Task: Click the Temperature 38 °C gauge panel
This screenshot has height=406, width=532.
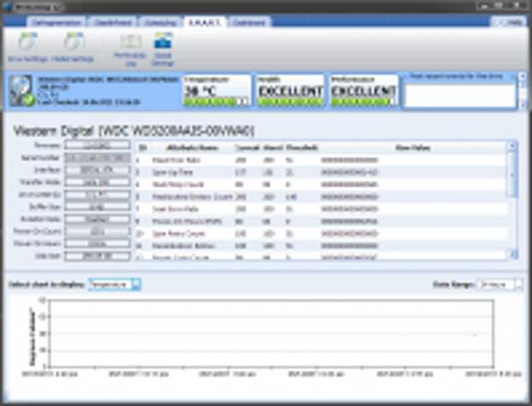Action: 217,90
